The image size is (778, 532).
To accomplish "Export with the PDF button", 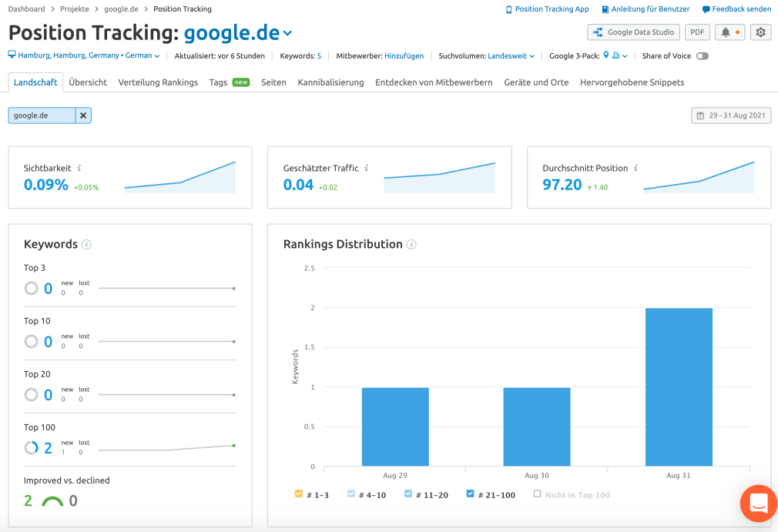I will (x=697, y=32).
